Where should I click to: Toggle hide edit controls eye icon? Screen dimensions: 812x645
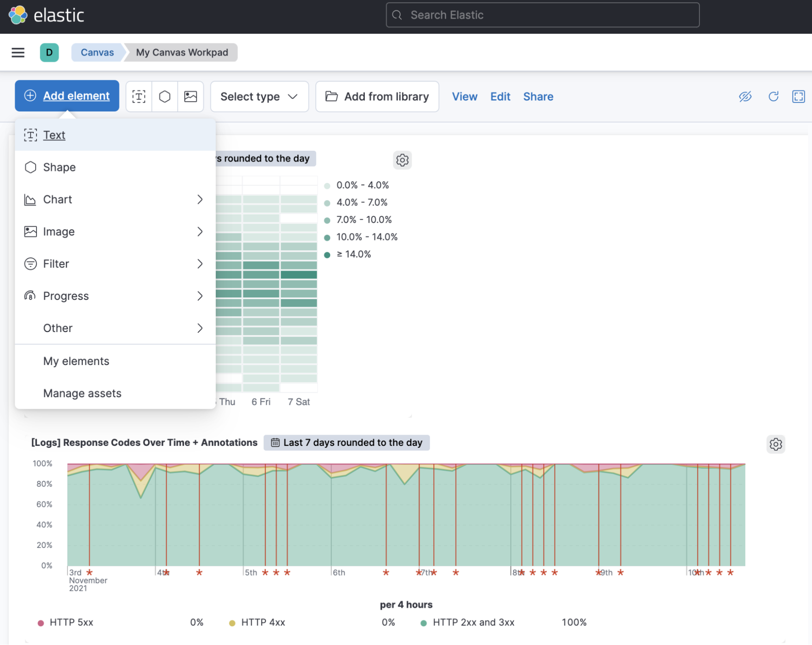click(745, 96)
